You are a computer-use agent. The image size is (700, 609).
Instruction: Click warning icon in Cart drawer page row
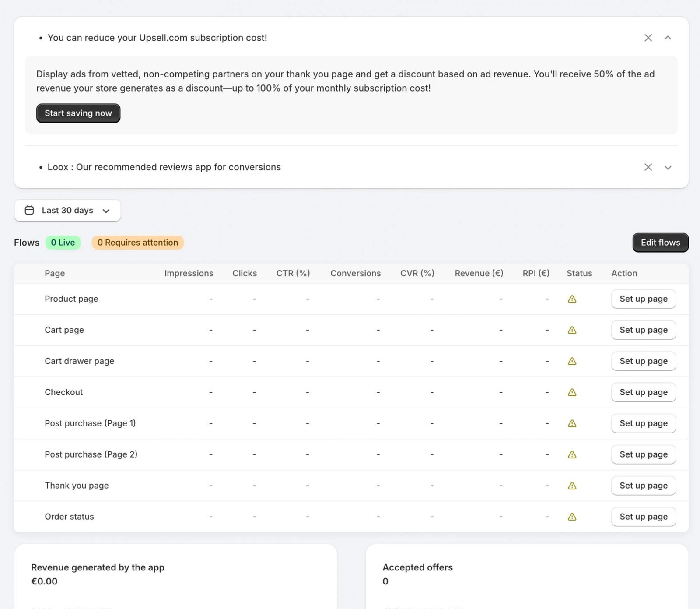[x=572, y=361]
